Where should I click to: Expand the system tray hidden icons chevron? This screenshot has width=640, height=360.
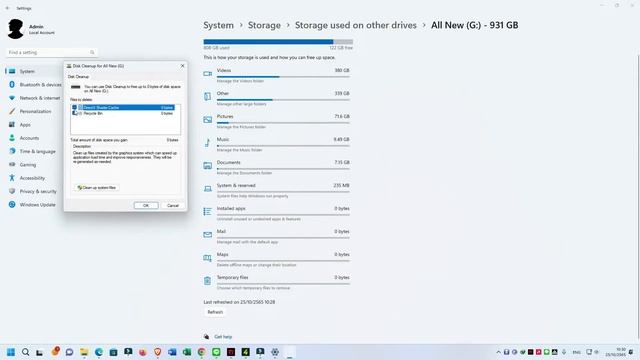[498, 352]
